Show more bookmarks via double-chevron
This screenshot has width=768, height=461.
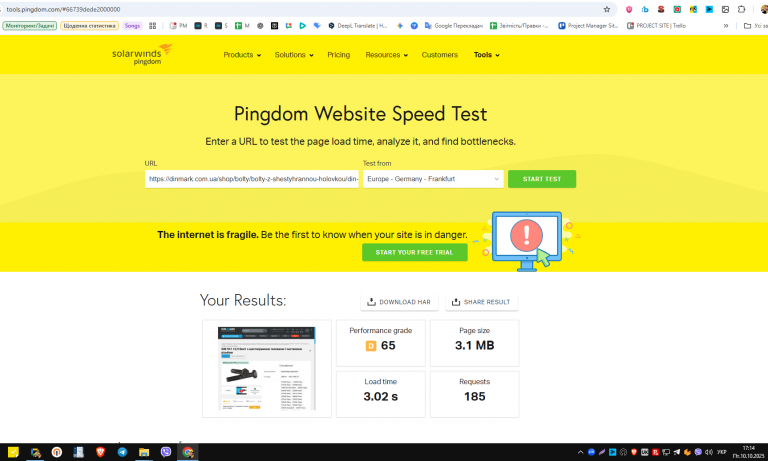point(726,25)
